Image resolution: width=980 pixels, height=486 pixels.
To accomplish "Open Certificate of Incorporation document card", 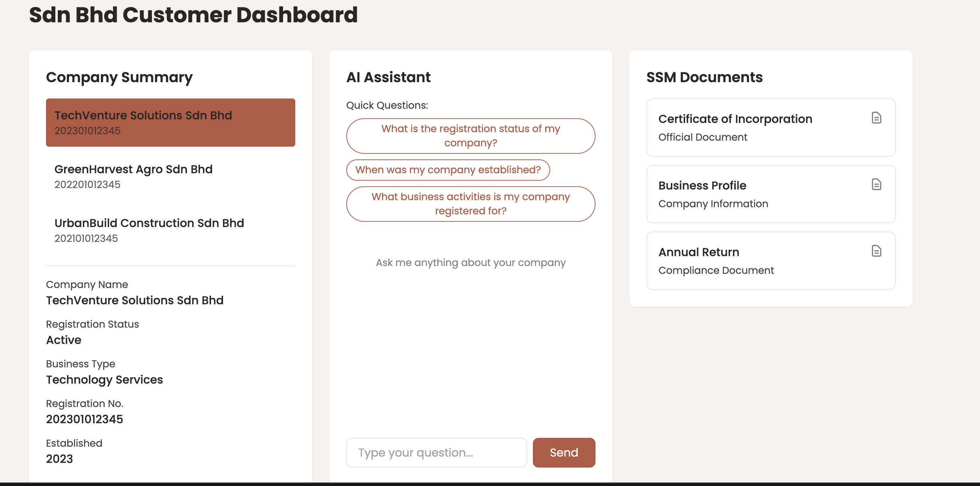I will point(771,128).
